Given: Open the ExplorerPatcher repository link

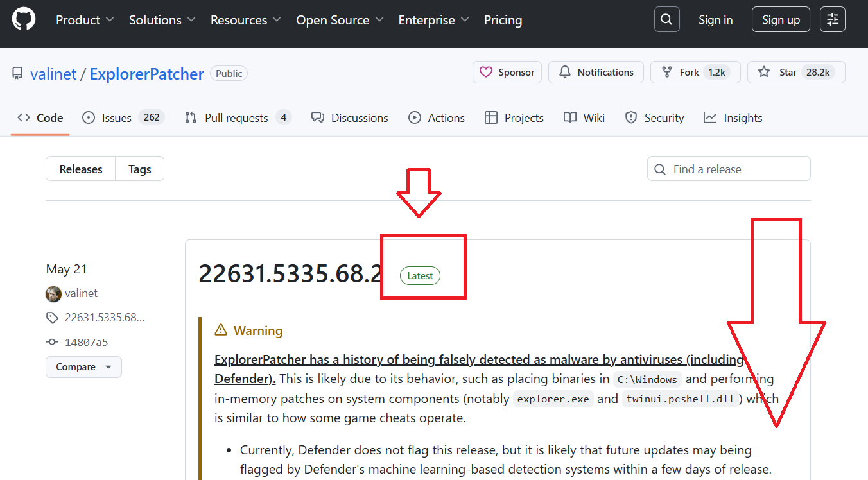Looking at the screenshot, I should click(147, 74).
